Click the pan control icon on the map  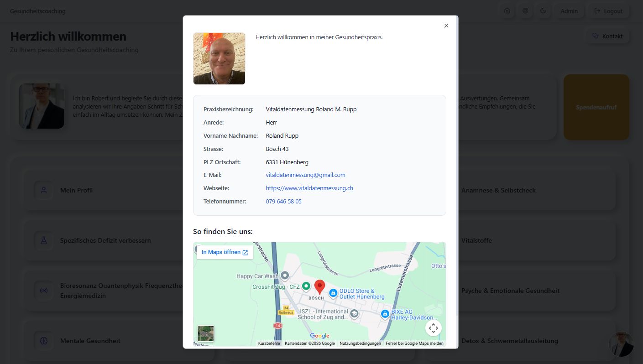pos(433,328)
